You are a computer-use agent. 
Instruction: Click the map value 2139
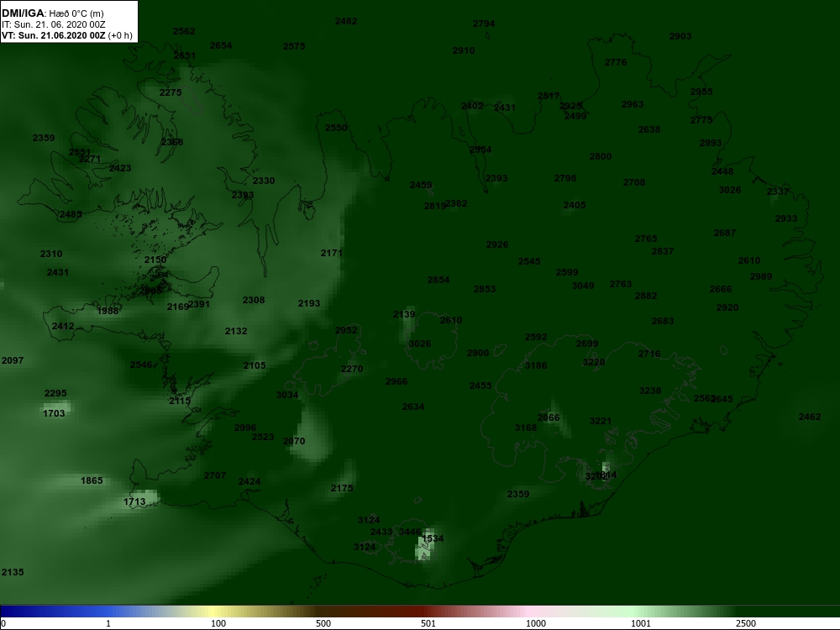pos(404,314)
